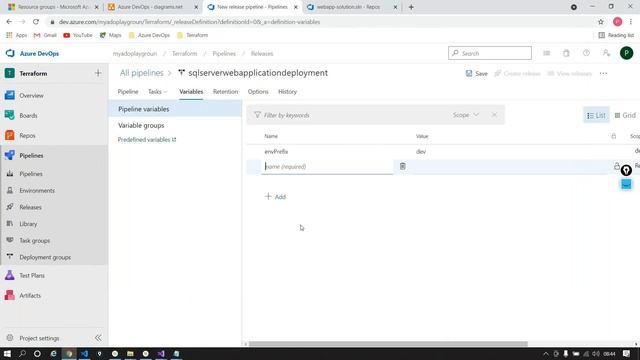This screenshot has width=640, height=360.
Task: Click the plus icon next to Terraform
Action: pos(98,73)
